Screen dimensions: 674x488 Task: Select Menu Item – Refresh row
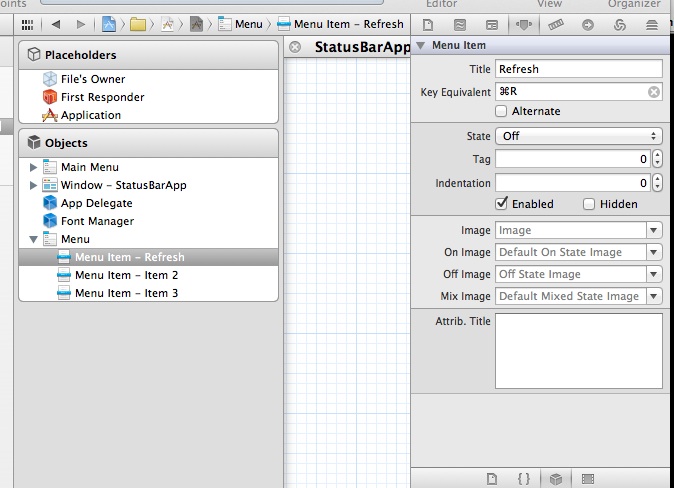pyautogui.click(x=148, y=257)
